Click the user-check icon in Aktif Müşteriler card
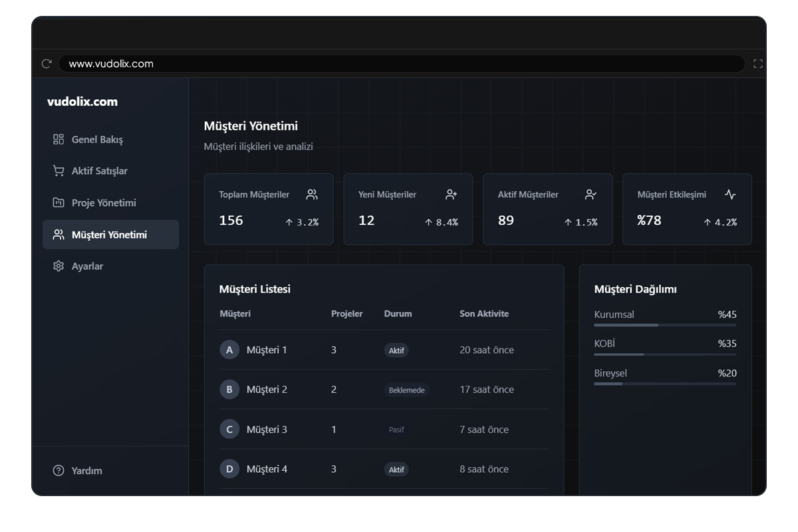The image size is (798, 532). (591, 195)
